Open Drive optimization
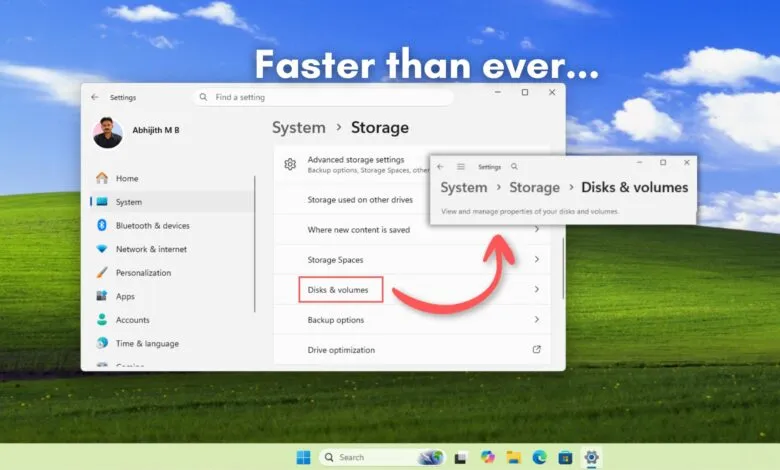 (x=412, y=350)
